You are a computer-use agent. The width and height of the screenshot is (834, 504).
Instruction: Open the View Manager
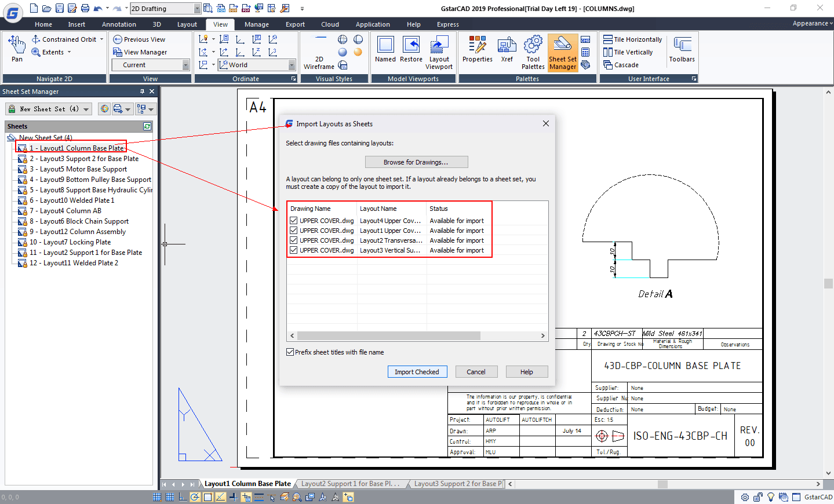pyautogui.click(x=140, y=52)
